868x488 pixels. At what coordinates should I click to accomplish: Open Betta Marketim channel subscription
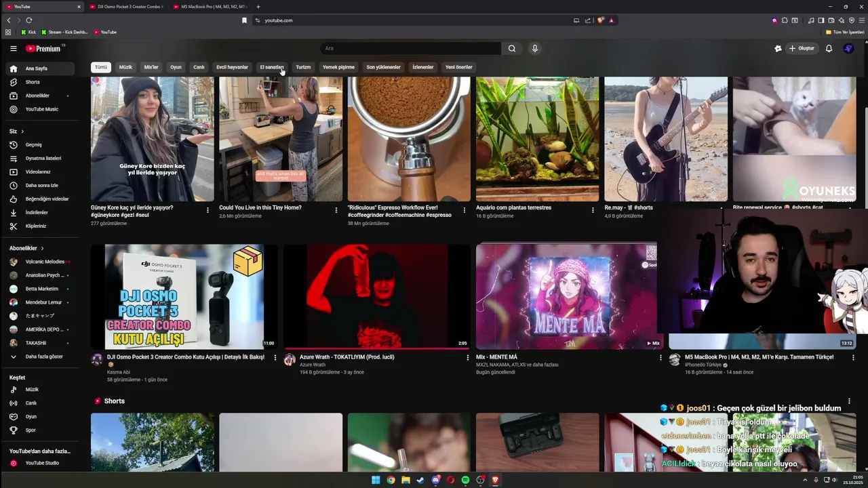pyautogui.click(x=40, y=289)
